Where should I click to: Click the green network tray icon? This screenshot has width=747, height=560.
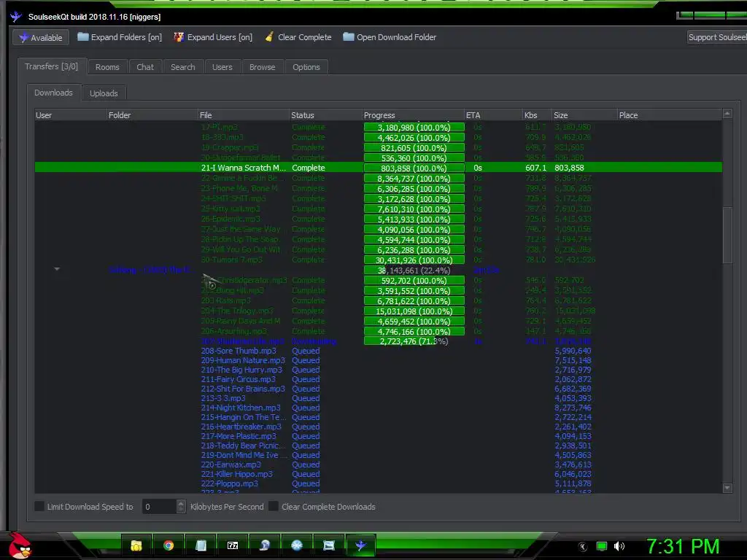click(602, 546)
